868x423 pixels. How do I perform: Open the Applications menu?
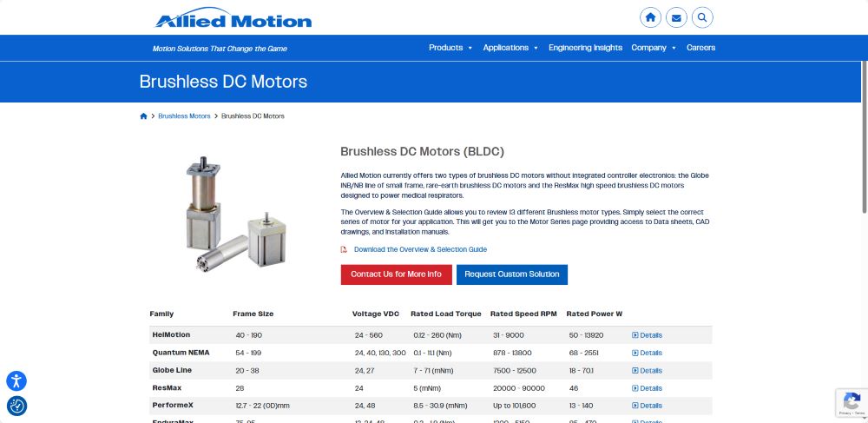coord(505,48)
